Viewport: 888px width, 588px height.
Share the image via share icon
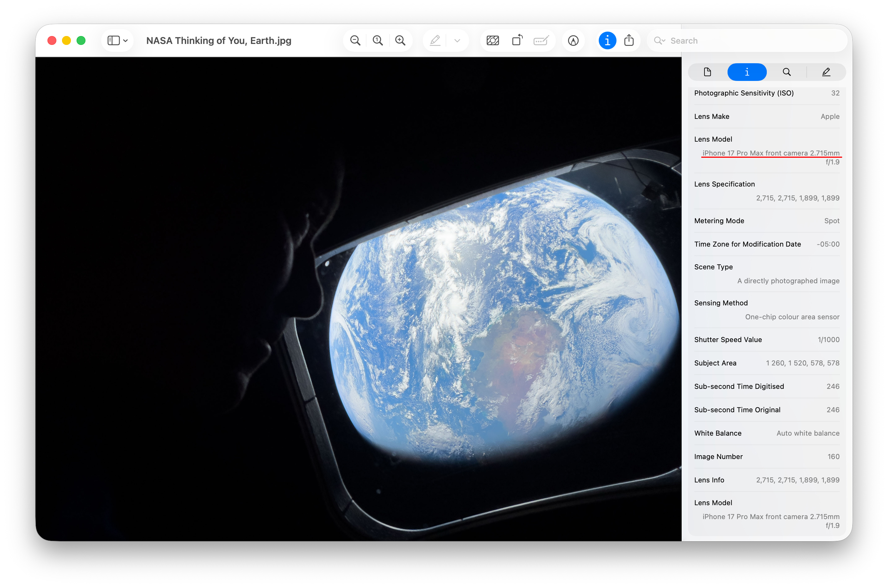point(629,40)
